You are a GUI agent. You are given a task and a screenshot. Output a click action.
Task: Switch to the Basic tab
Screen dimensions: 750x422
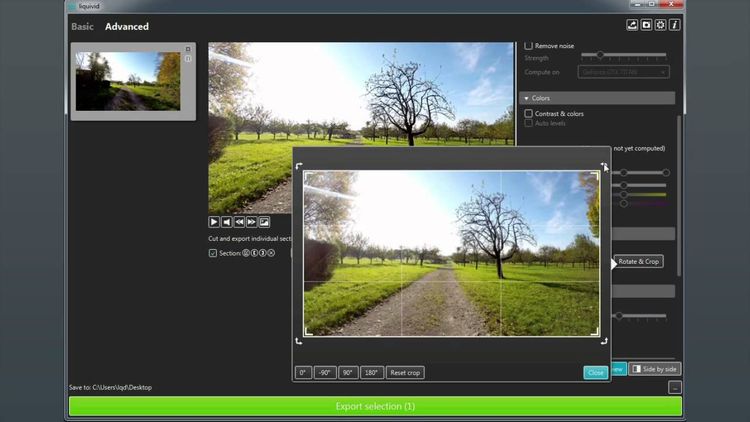coord(82,27)
